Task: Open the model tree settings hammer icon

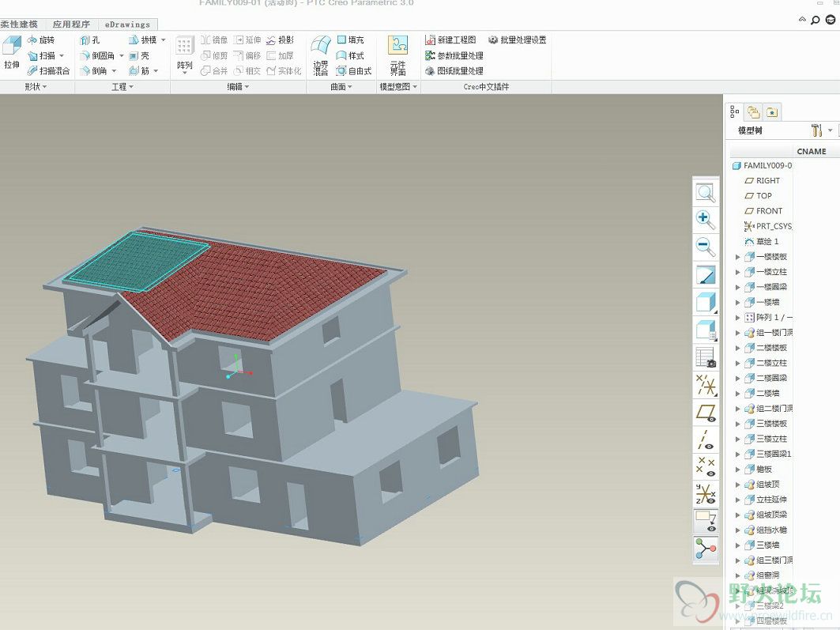Action: tap(816, 130)
